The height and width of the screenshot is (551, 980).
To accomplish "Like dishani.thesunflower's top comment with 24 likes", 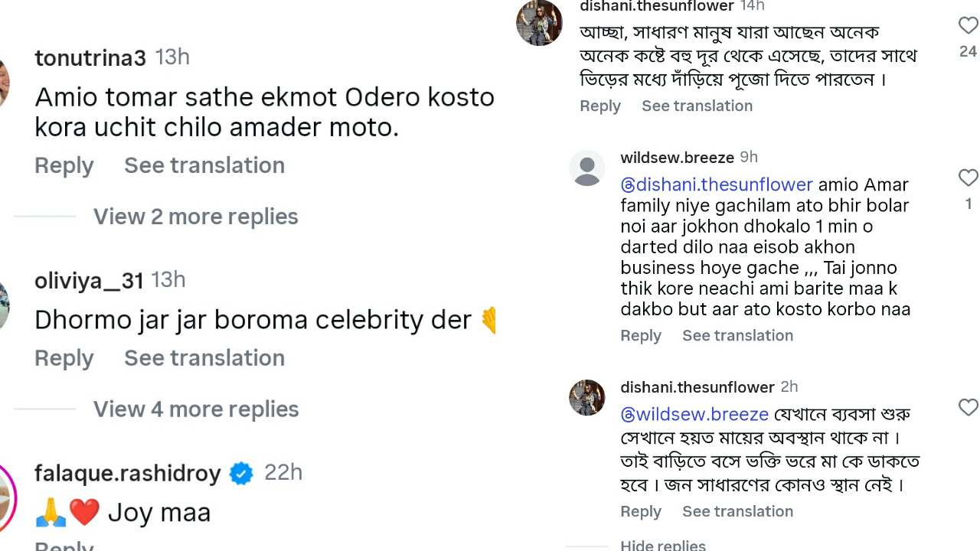I will (967, 25).
